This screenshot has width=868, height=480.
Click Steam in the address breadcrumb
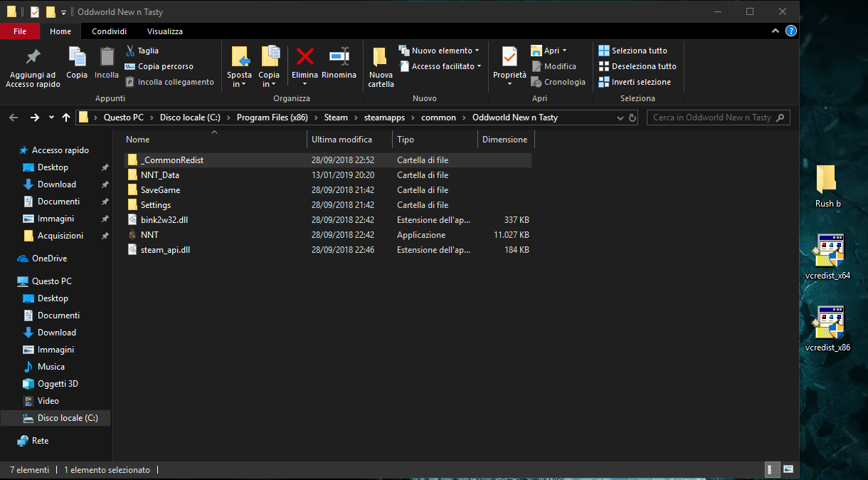[x=336, y=118]
